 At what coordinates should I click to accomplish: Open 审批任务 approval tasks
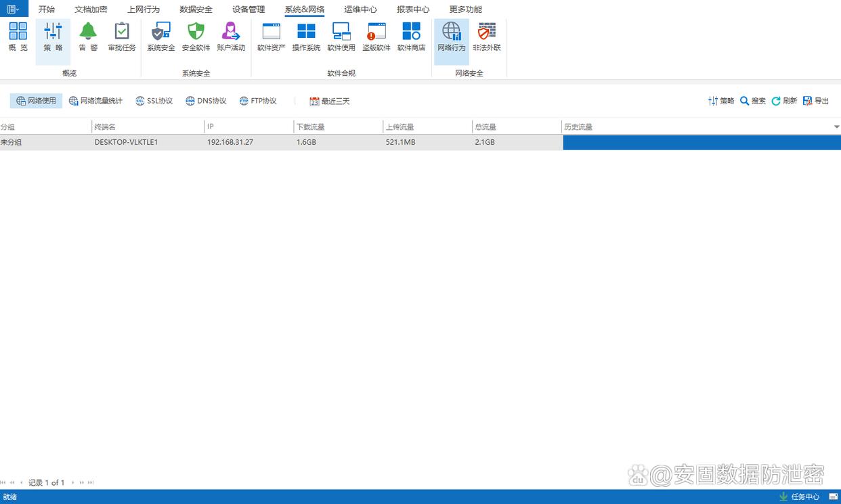pyautogui.click(x=122, y=37)
